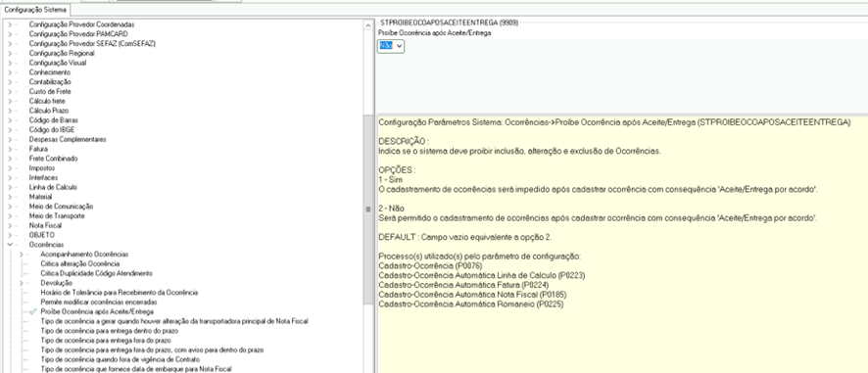Select Horário de Tolerância para Recebimento item
This screenshot has height=373, width=868.
coord(119,292)
